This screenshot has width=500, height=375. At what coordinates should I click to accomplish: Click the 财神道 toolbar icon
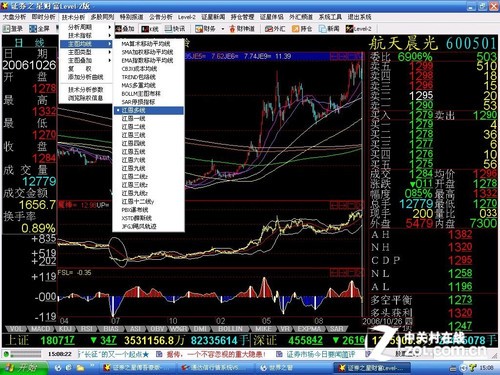pos(242,29)
